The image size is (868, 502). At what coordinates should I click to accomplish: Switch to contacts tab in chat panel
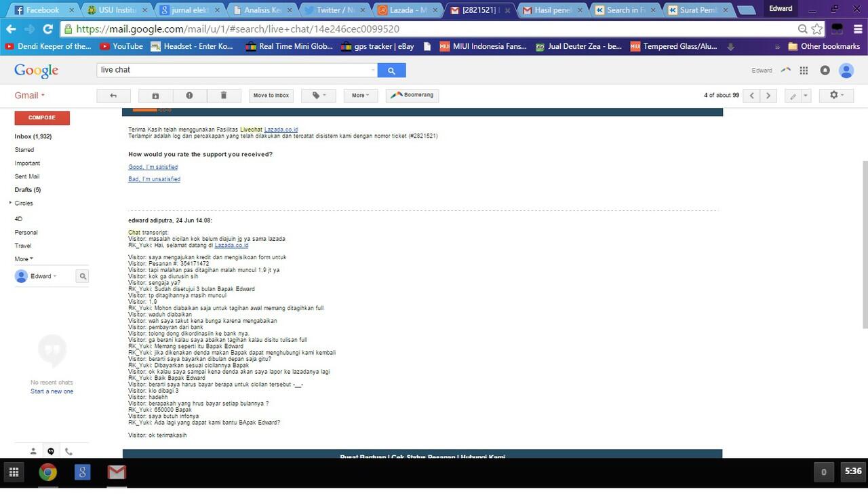point(33,451)
